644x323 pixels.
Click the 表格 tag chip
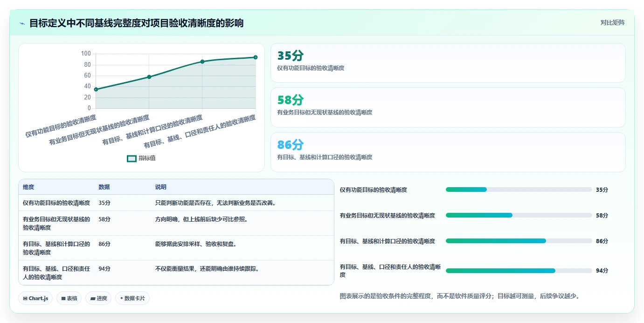pyautogui.click(x=69, y=298)
